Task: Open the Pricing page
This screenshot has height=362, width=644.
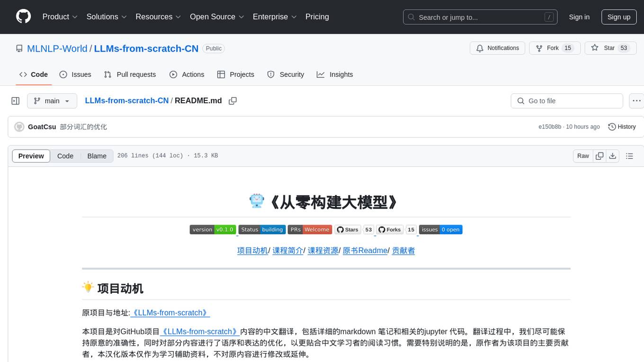Action: [x=317, y=17]
